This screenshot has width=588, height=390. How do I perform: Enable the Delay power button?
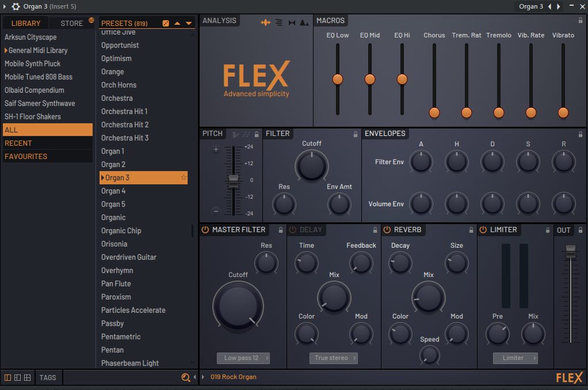point(293,230)
